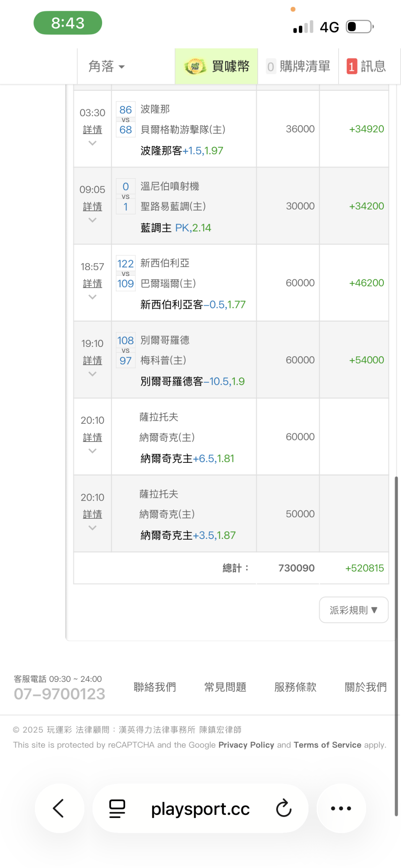Tap the purchase list count badge
401x868 pixels.
pos(271,67)
